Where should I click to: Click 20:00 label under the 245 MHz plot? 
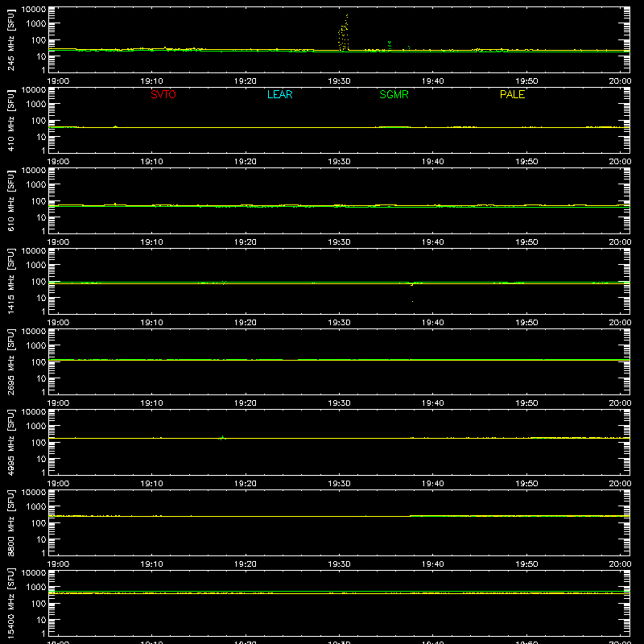620,81
